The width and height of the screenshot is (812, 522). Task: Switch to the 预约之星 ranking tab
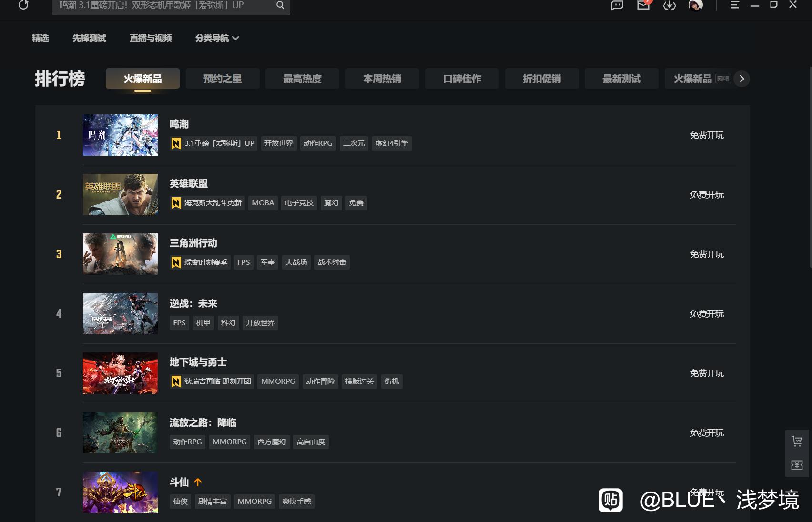coord(223,79)
